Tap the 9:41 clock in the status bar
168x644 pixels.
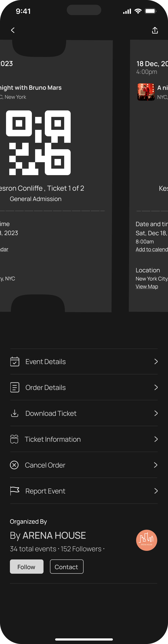(x=23, y=11)
